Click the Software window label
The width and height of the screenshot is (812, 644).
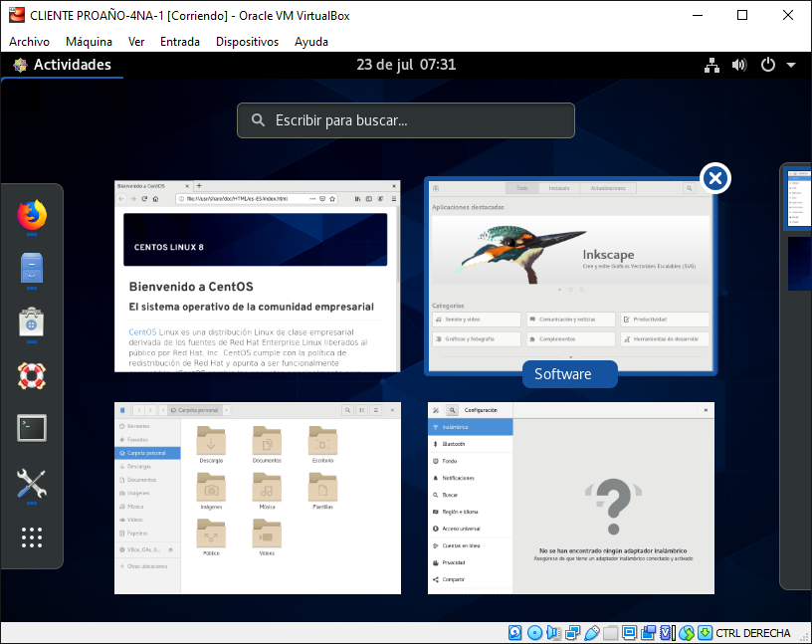[x=569, y=374]
